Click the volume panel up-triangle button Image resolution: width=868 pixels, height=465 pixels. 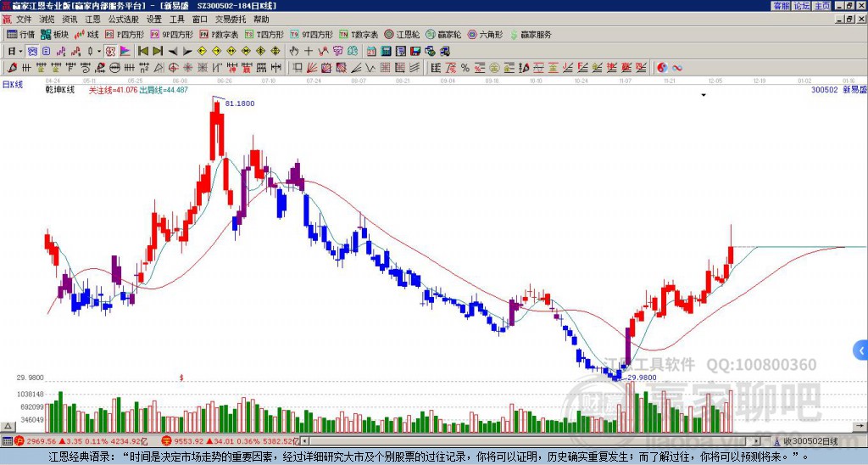point(8,426)
